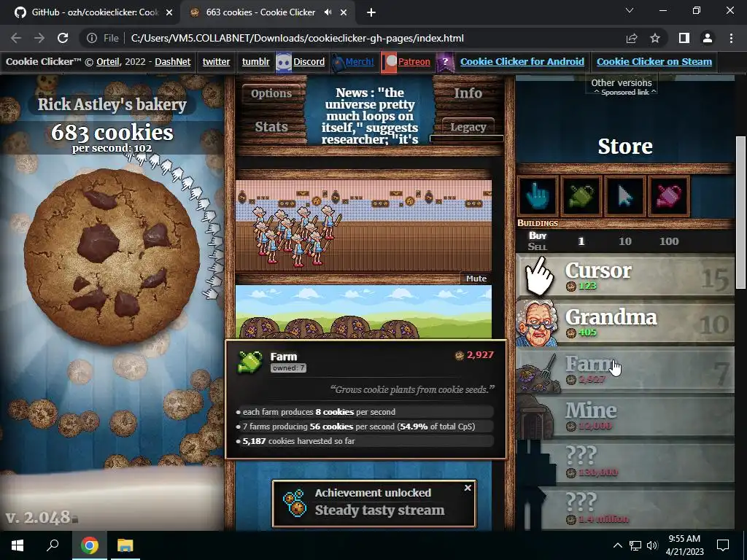Switch to the GitHub cookieclicker tab
This screenshot has width=747, height=560.
90,12
